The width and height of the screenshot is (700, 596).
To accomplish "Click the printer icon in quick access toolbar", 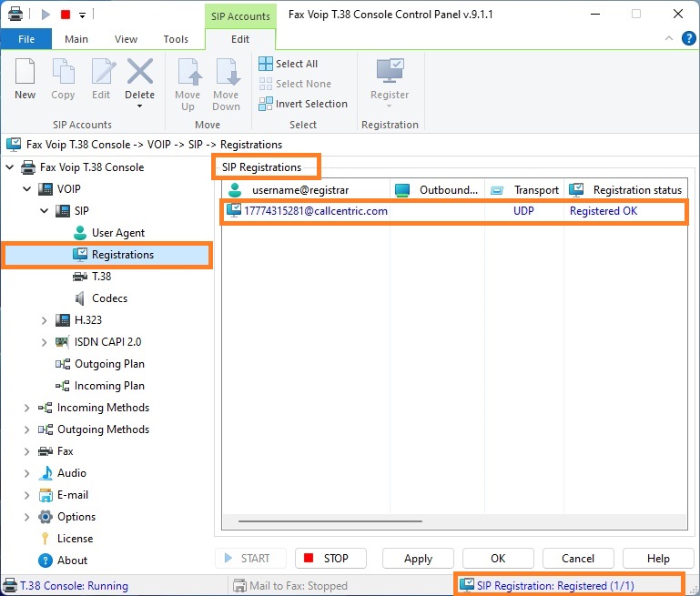I will point(15,14).
